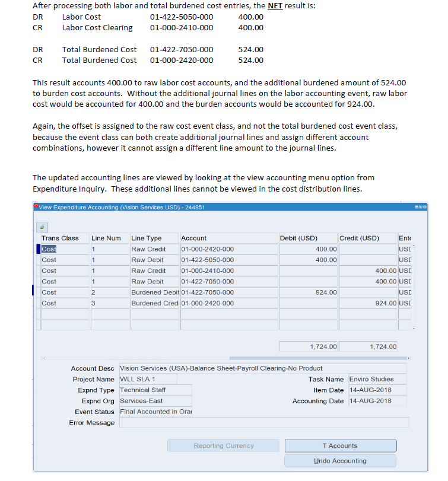The image size is (448, 481).
Task: Click the Undo Accounting button
Action: coord(340,461)
